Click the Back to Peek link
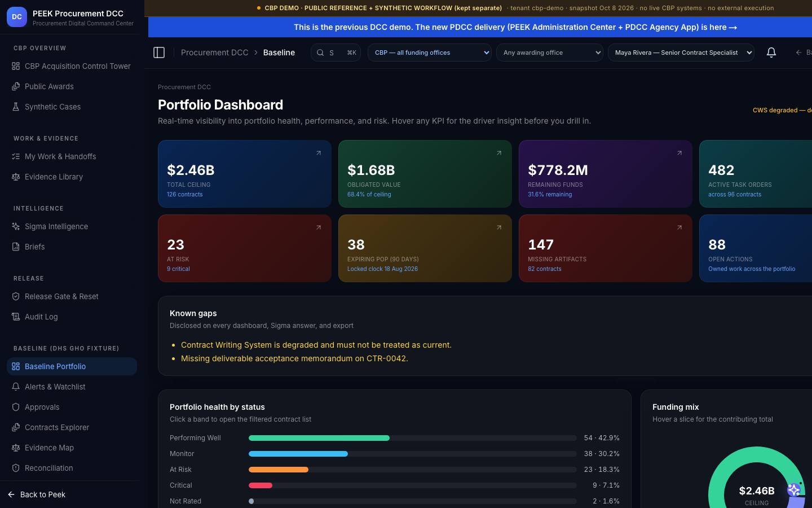The height and width of the screenshot is (508, 812). click(x=37, y=494)
